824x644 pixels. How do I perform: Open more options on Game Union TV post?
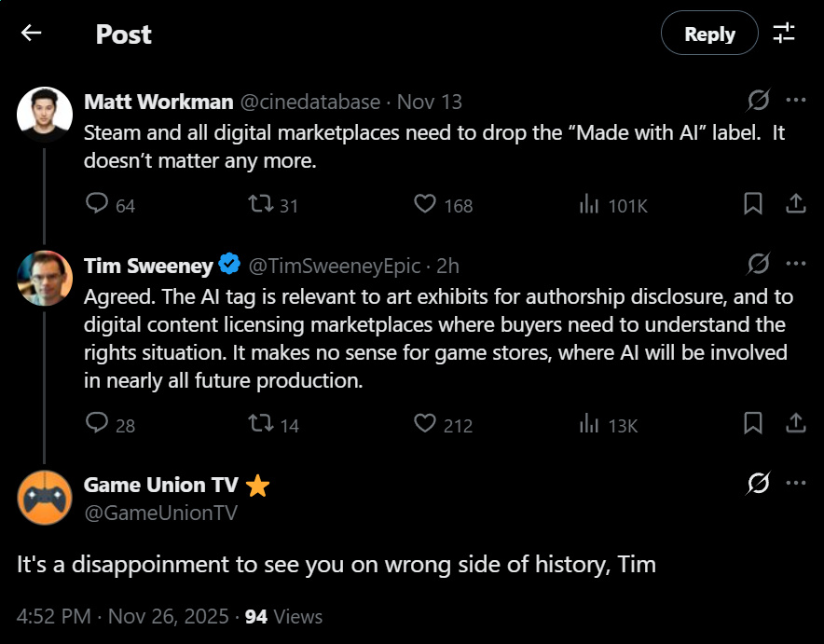[x=796, y=483]
